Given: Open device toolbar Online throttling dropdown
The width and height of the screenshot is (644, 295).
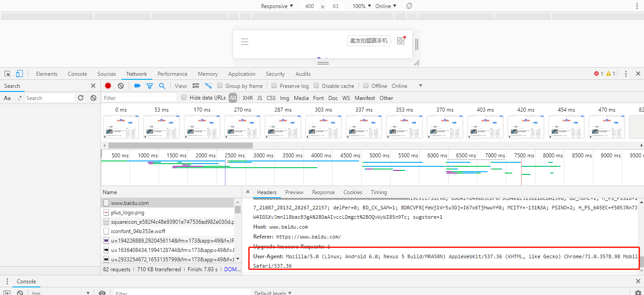Looking at the screenshot, I should point(386,6).
